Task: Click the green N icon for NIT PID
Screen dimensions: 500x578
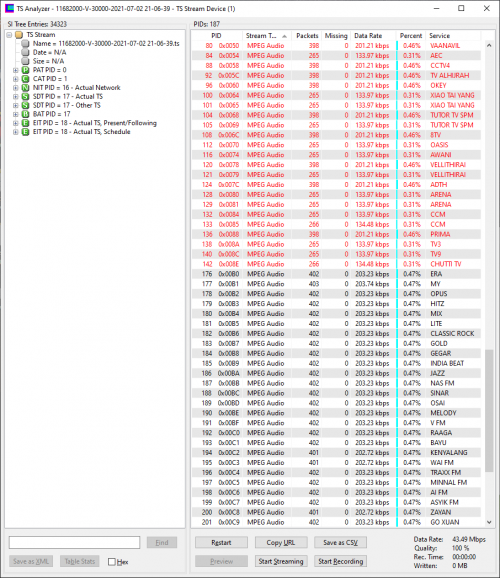Action: click(25, 88)
